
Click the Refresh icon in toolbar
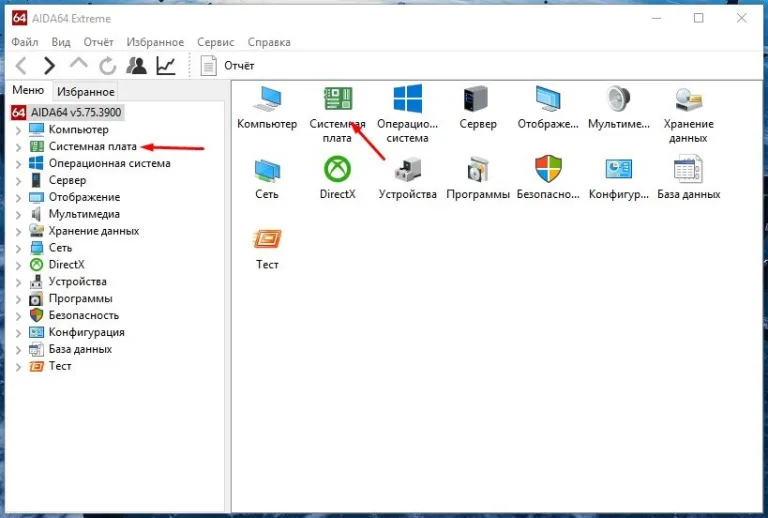tap(107, 66)
